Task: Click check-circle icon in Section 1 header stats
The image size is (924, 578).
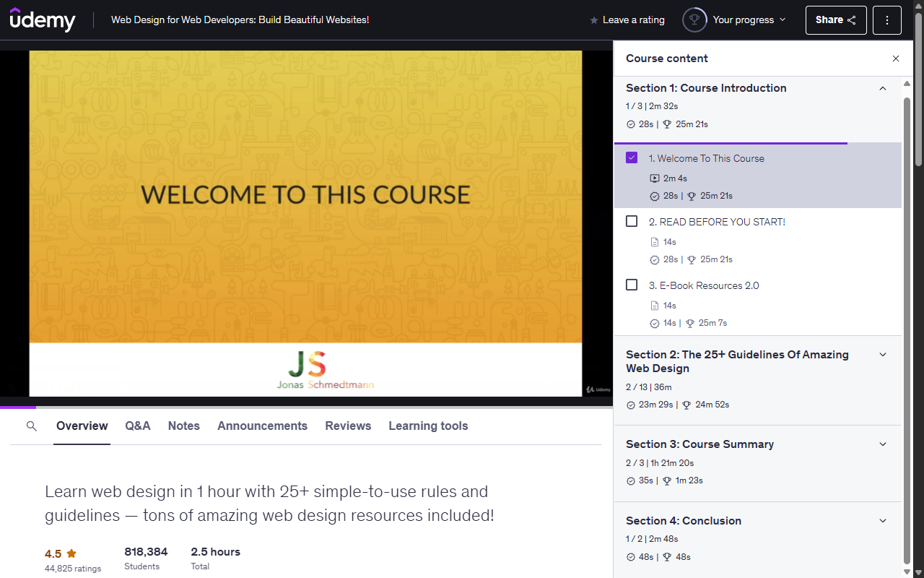Action: (631, 124)
